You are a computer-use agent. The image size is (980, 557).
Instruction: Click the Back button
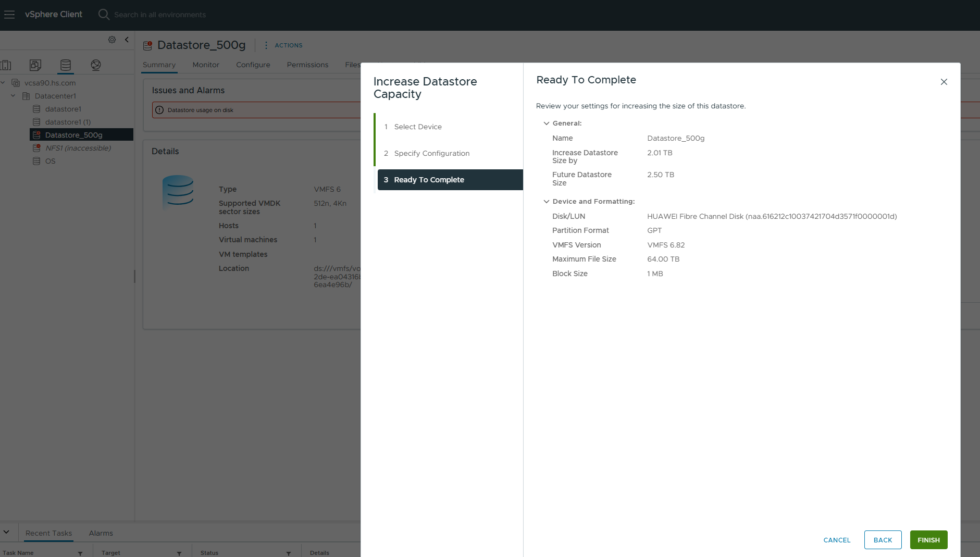tap(883, 540)
